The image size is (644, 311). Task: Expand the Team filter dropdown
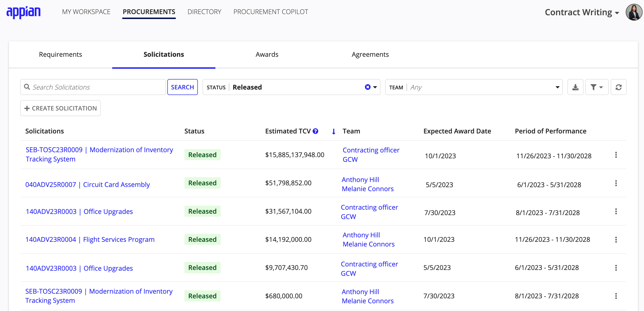(x=557, y=87)
